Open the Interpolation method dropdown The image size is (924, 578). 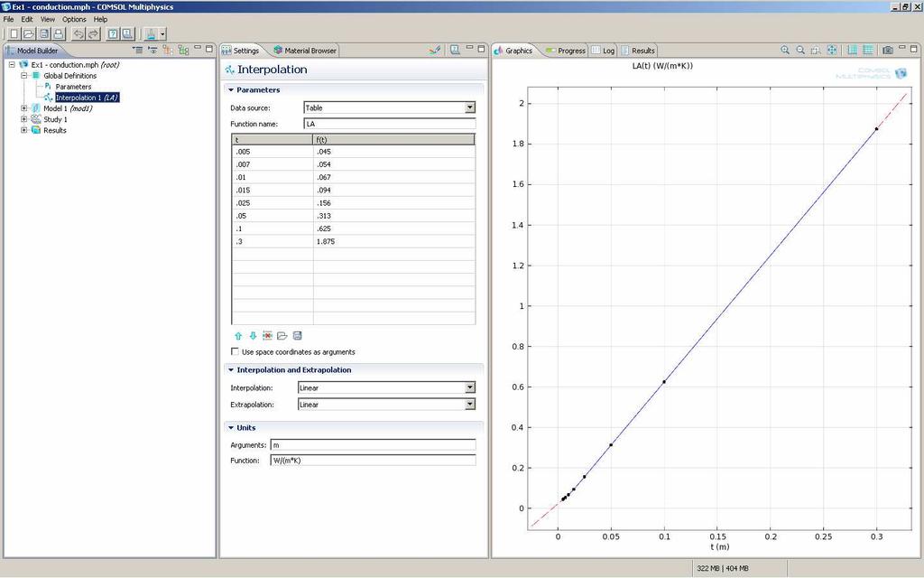tap(469, 387)
